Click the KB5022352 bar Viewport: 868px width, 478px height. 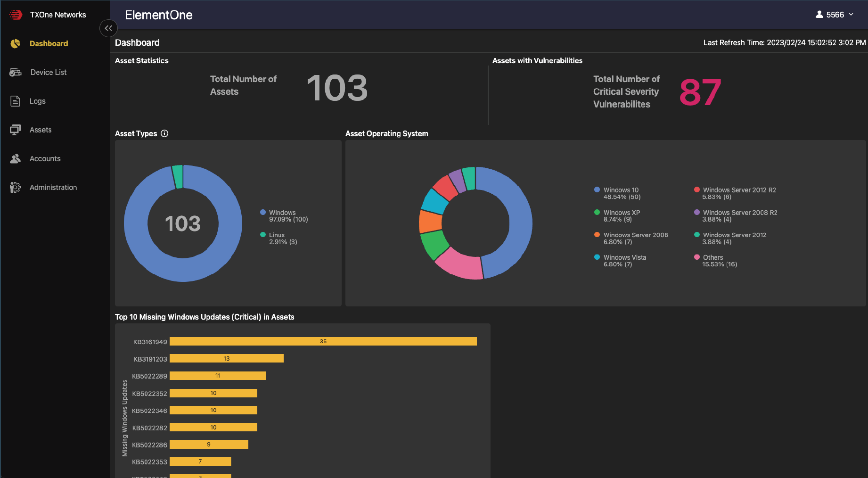(213, 393)
